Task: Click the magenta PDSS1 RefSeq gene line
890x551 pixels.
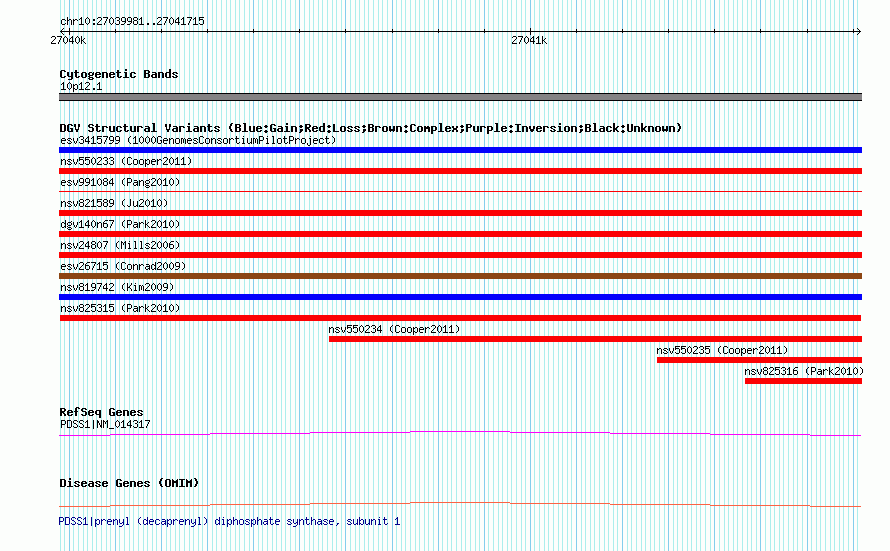Action: click(x=460, y=434)
